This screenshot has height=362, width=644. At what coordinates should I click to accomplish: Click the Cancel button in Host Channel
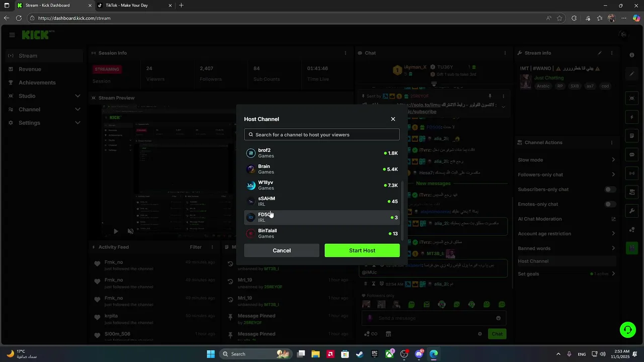pos(282,250)
